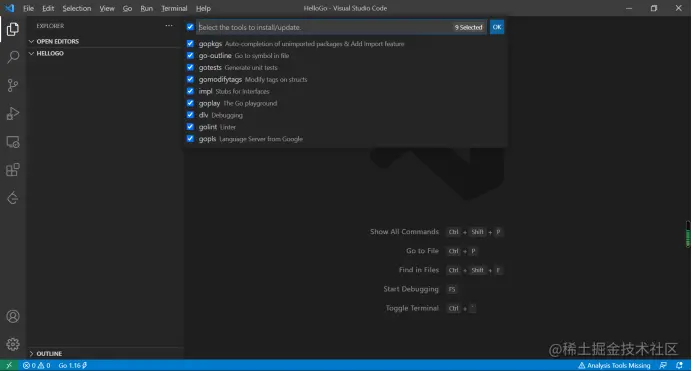Open the Search view in activity bar
Screen dimensions: 692x371
pyautogui.click(x=13, y=57)
